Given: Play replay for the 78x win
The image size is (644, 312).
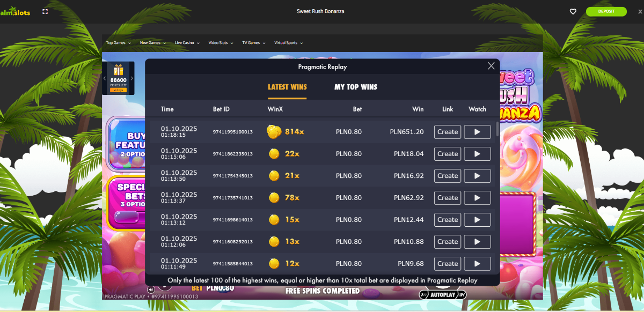Looking at the screenshot, I should coord(477,198).
